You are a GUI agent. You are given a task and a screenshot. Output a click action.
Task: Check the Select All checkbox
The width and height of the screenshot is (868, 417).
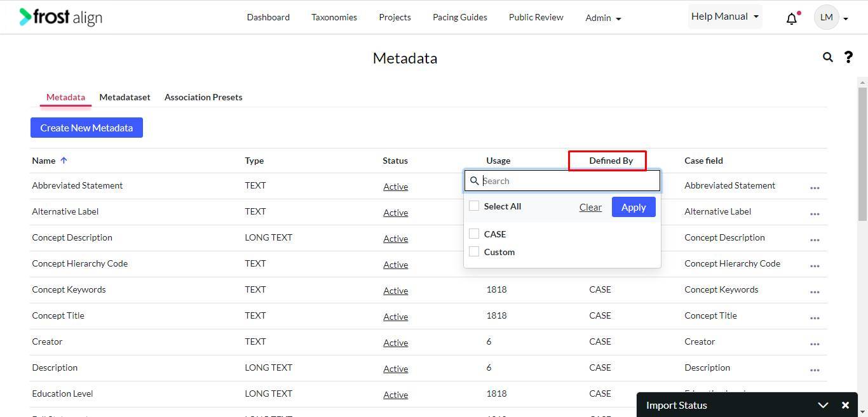[x=474, y=206]
